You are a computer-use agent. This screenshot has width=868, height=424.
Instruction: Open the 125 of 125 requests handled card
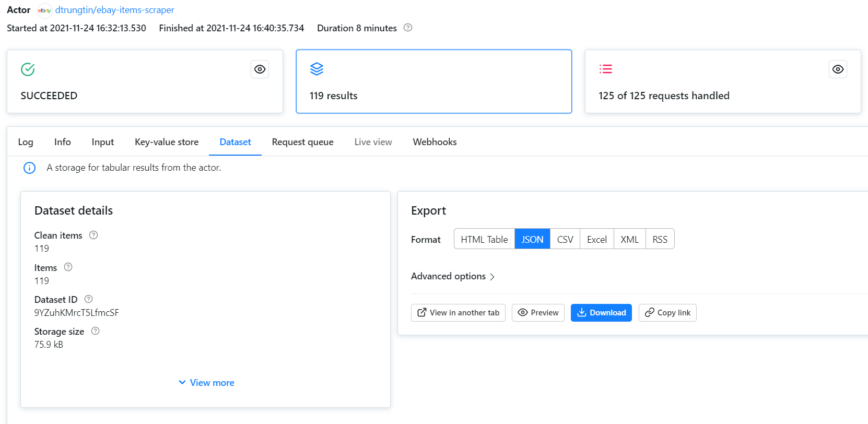(x=723, y=81)
